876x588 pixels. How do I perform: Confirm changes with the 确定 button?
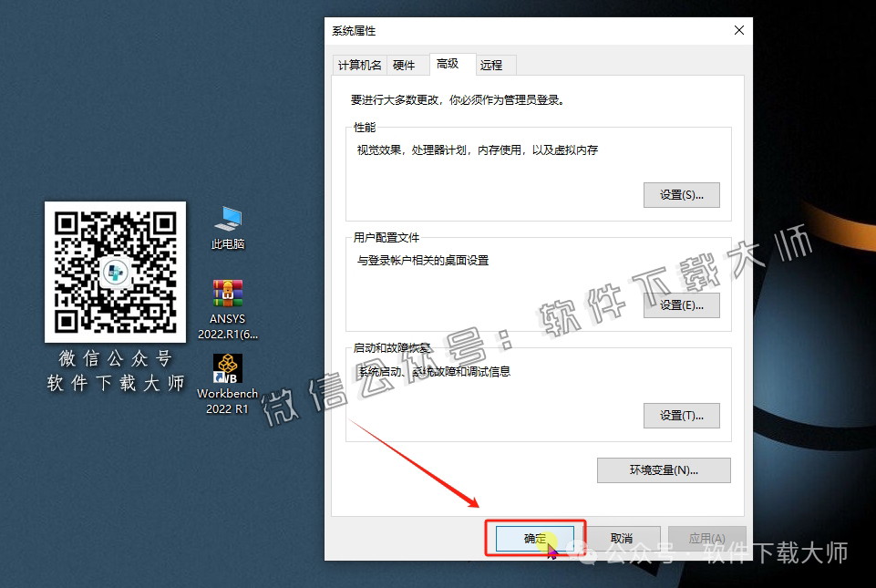(x=533, y=537)
